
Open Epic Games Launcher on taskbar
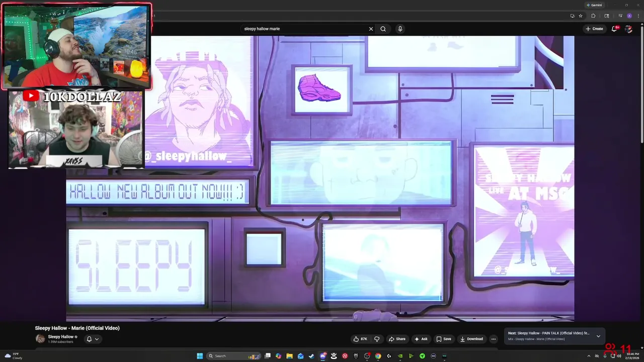tap(356, 356)
